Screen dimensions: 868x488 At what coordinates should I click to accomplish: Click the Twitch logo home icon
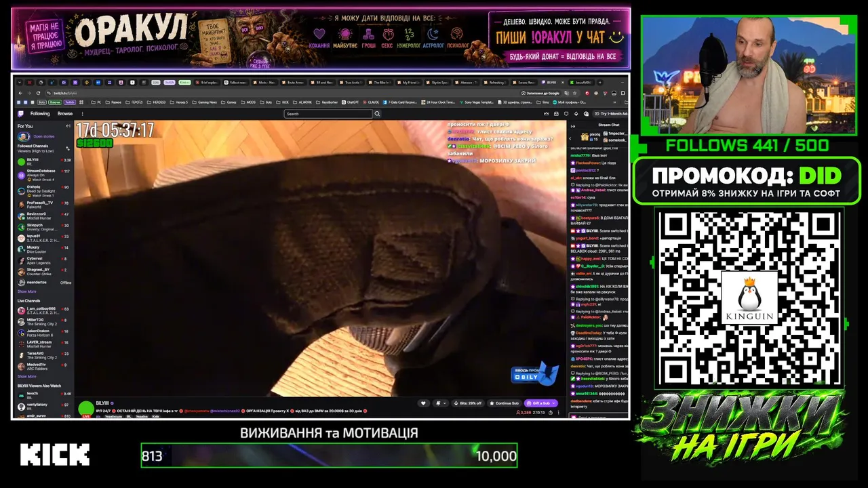point(20,114)
